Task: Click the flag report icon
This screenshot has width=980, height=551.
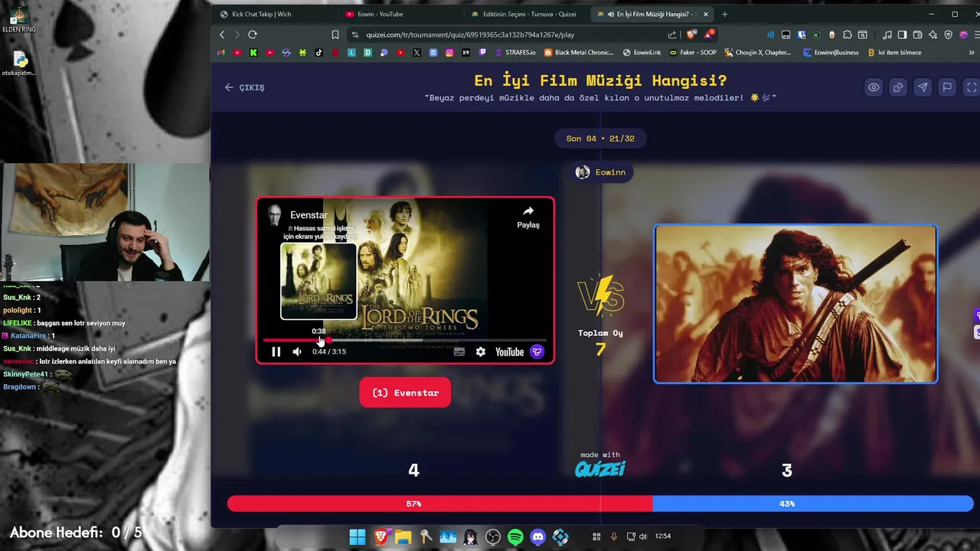Action: [x=947, y=87]
